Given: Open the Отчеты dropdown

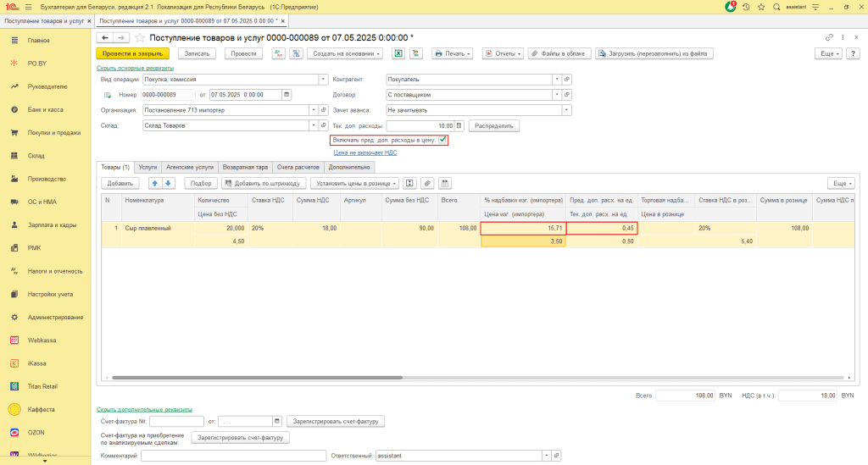Looking at the screenshot, I should (x=503, y=53).
